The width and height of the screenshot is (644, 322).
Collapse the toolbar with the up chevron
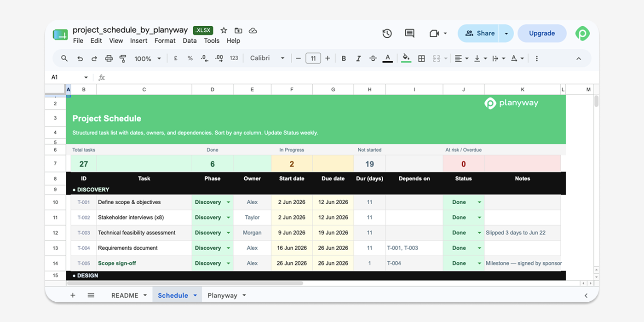[x=579, y=58]
